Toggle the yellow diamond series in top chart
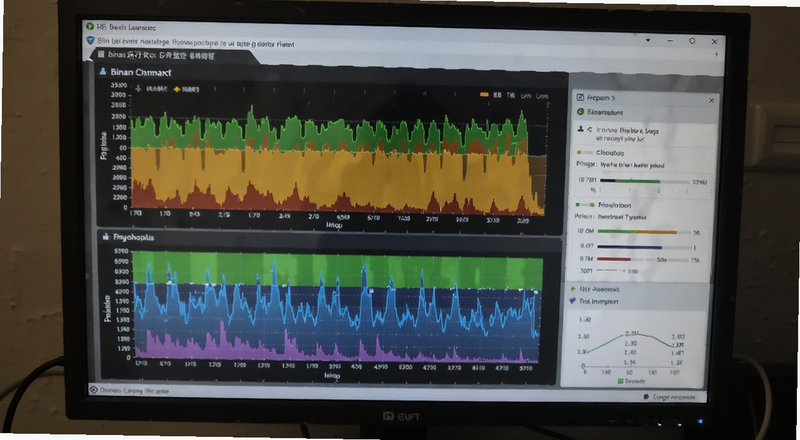Image resolution: width=800 pixels, height=440 pixels. pos(177,89)
